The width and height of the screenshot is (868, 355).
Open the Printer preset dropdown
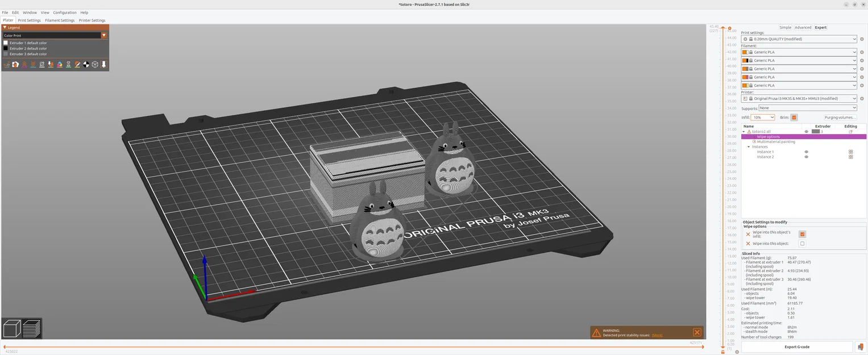click(799, 98)
